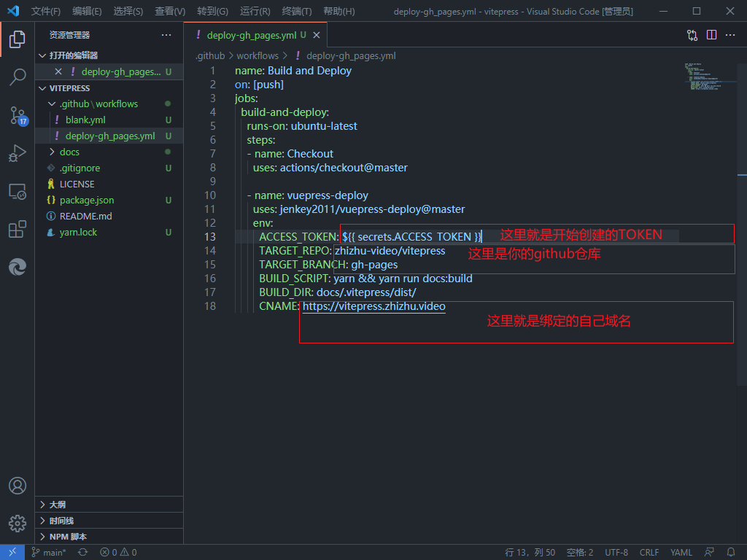
Task: Expand the docs folder
Action: pos(109,152)
